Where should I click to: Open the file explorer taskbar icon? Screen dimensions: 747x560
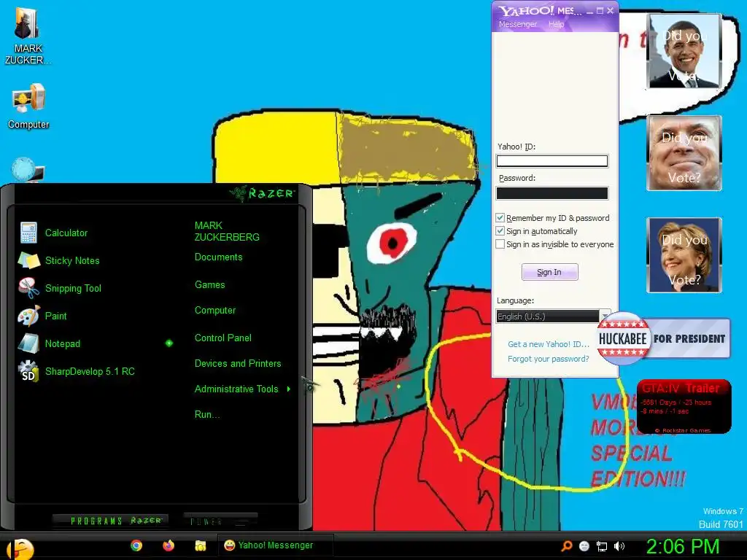click(x=200, y=545)
